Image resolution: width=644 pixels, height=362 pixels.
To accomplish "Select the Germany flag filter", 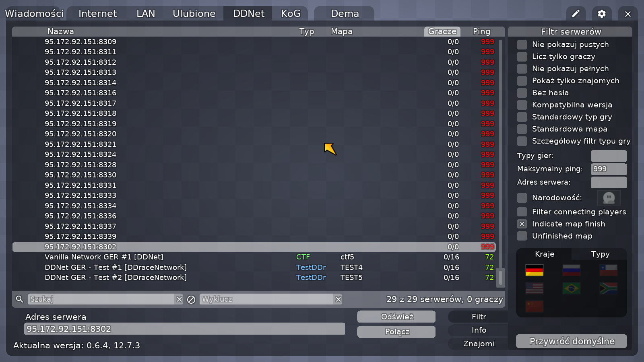I will (534, 270).
